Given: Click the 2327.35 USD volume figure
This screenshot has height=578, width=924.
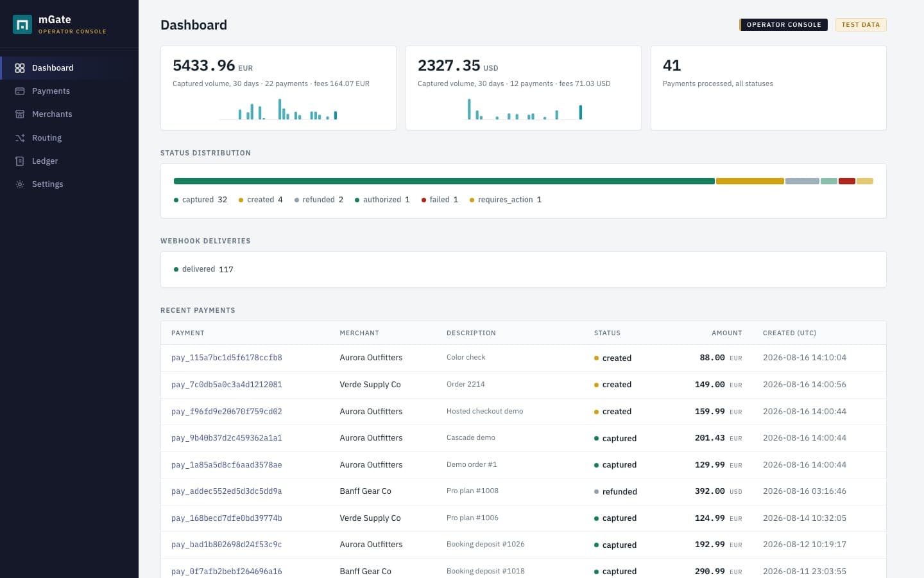Looking at the screenshot, I should (x=458, y=66).
